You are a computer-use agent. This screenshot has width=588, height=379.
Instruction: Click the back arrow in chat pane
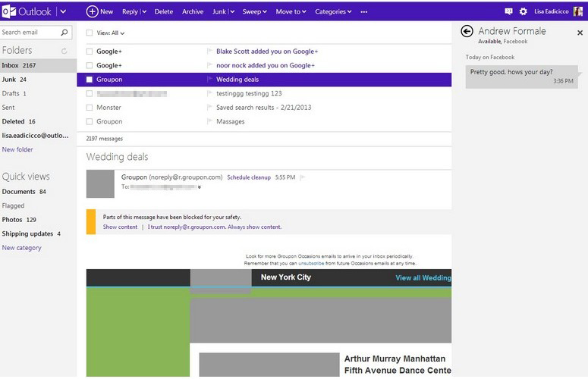(x=467, y=31)
